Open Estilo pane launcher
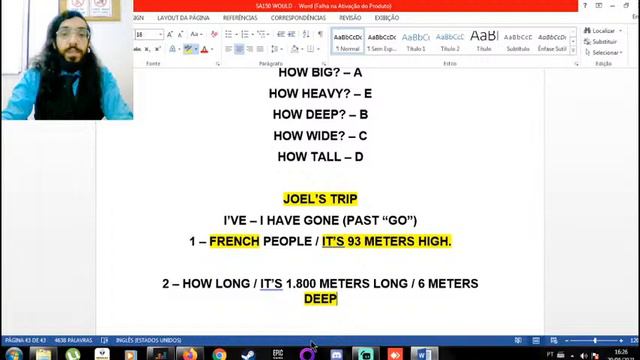Viewport: 640px width, 360px height. 576,64
